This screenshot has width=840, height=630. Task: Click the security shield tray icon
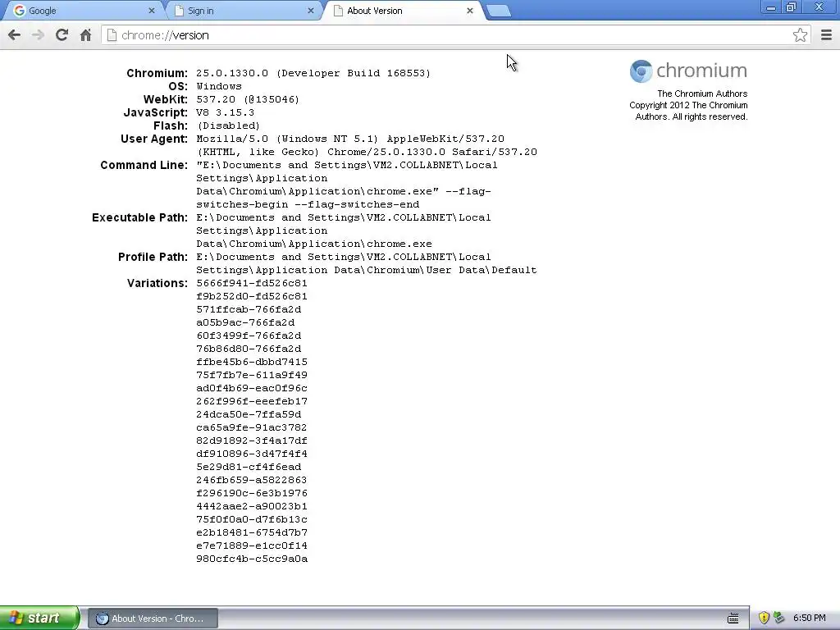point(764,618)
